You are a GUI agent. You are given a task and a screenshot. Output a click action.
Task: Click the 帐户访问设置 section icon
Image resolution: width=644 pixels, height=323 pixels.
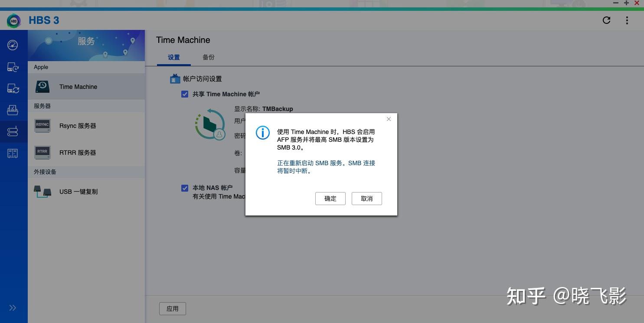[175, 79]
